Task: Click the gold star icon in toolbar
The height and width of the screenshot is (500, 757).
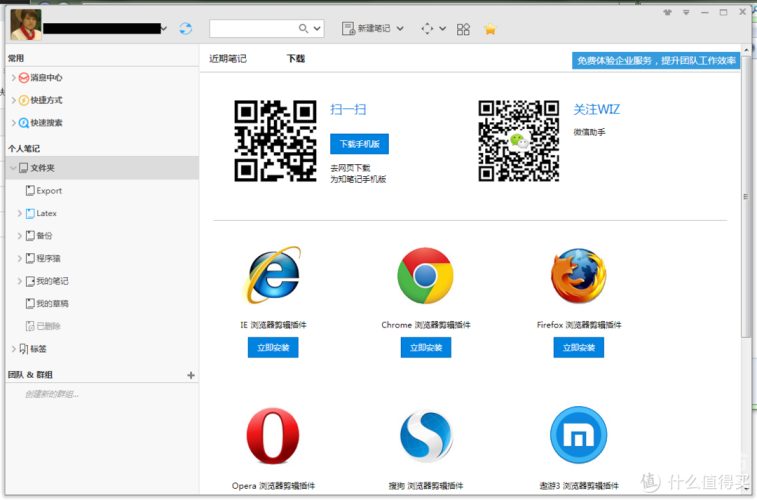Action: [490, 29]
